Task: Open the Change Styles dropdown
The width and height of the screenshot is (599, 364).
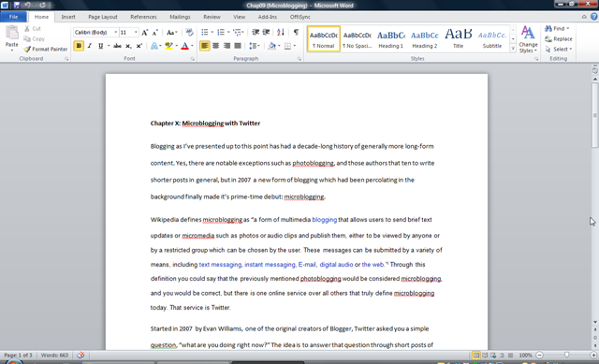Action: coord(528,39)
